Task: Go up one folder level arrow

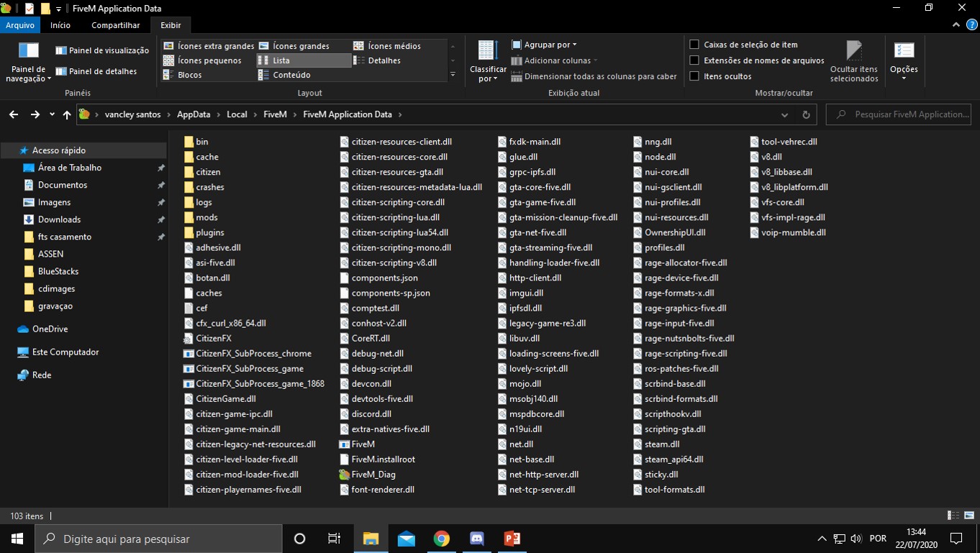Action: pos(67,114)
